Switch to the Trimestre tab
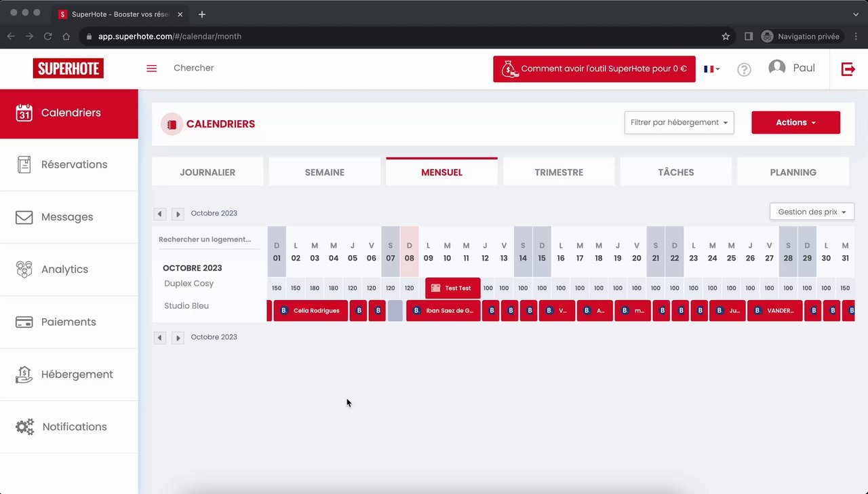868x494 pixels. (x=559, y=172)
